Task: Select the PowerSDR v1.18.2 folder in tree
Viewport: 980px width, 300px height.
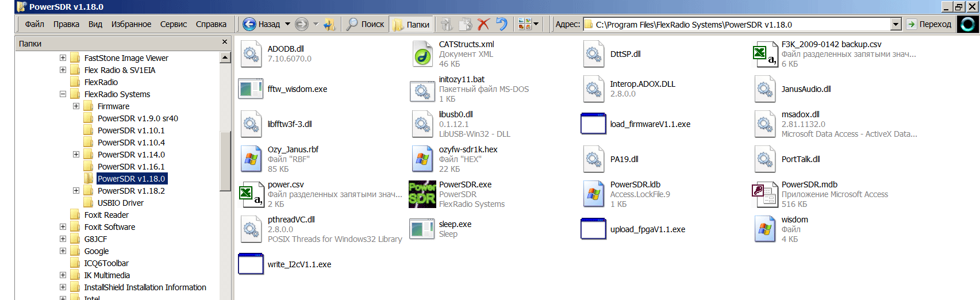Action: (131, 191)
